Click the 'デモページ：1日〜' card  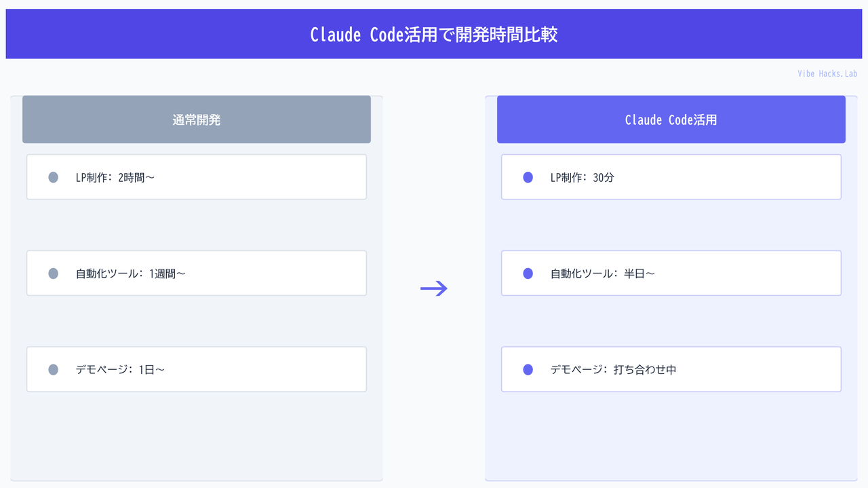tap(197, 370)
